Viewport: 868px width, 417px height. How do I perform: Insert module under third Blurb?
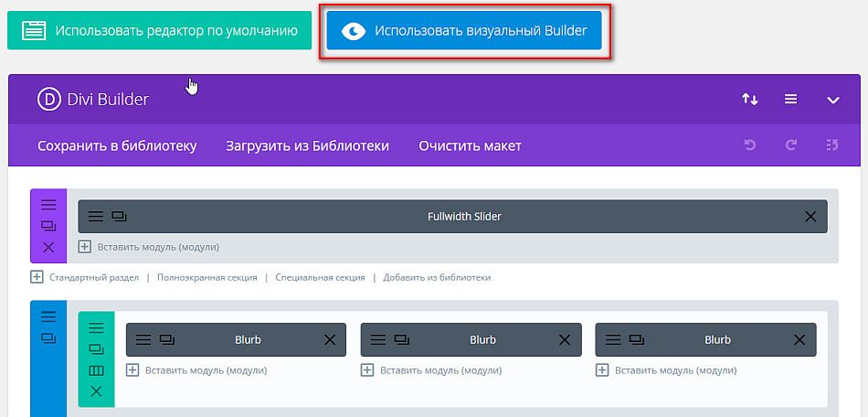point(666,370)
